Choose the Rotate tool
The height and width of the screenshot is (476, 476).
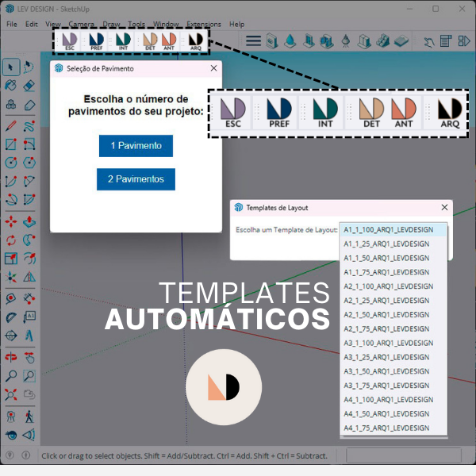(x=11, y=240)
